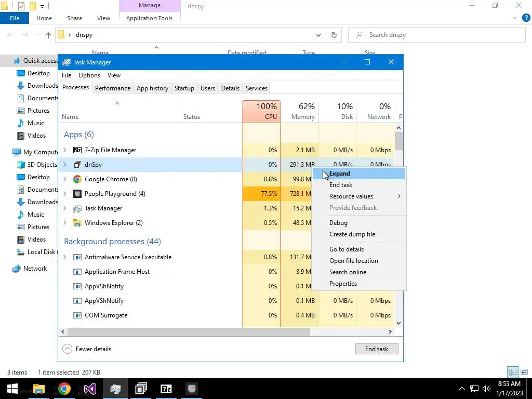Viewport: 532px width, 399px height.
Task: Sort processes by the Memory column
Action: coord(299,111)
